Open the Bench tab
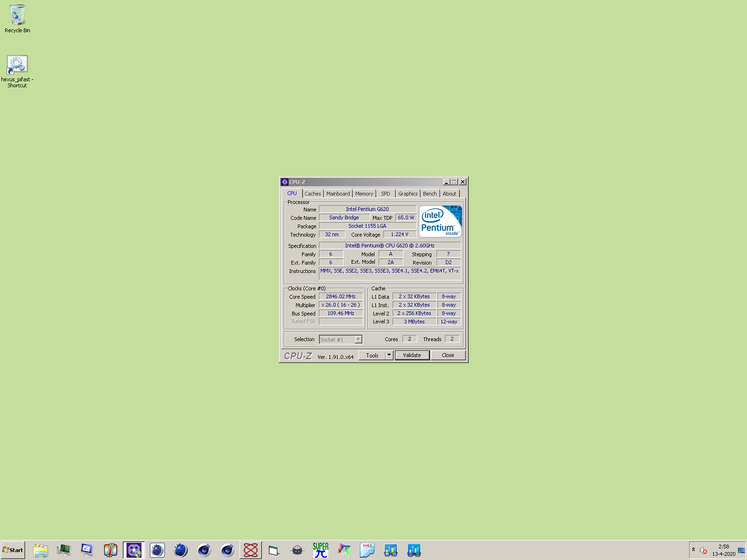The image size is (747, 560). point(430,194)
